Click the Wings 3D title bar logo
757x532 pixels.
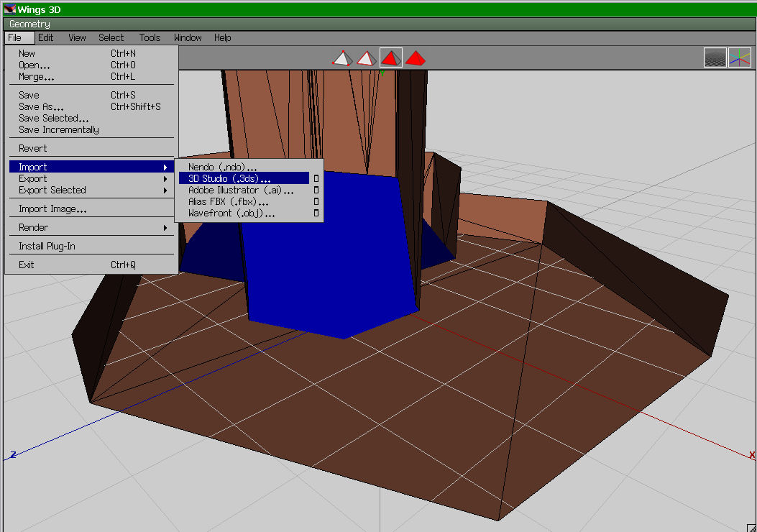(9, 9)
